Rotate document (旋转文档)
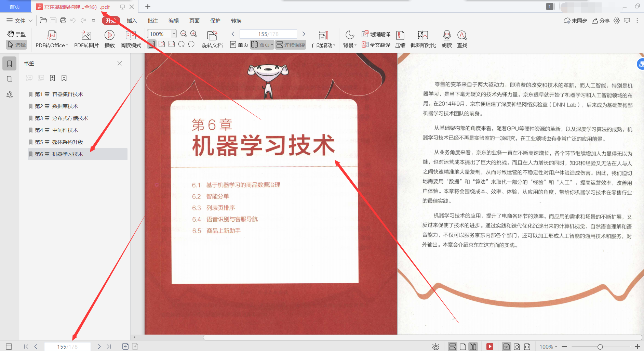 pyautogui.click(x=212, y=39)
